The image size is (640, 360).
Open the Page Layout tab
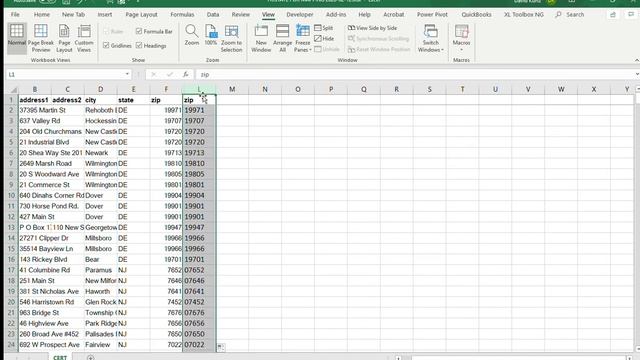(x=141, y=14)
